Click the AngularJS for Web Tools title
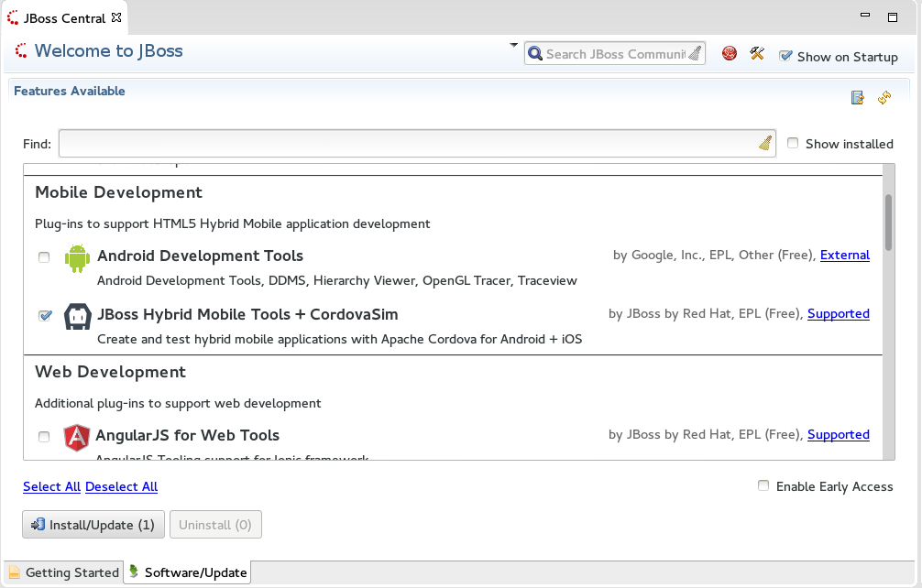 coord(188,435)
